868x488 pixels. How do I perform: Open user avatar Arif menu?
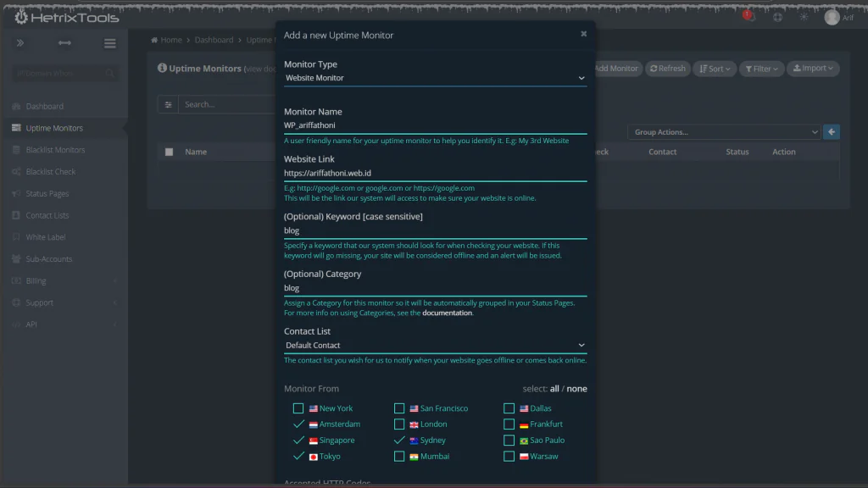click(838, 17)
